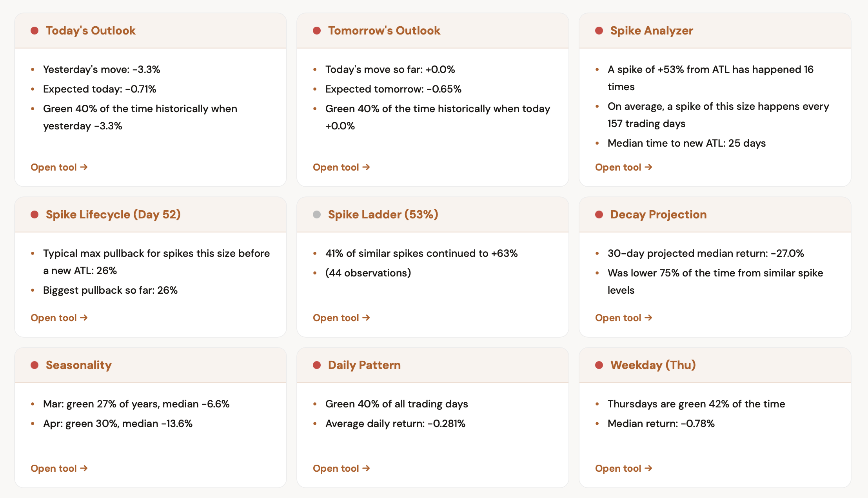This screenshot has height=498, width=868.
Task: Go to the Seasonality tool via Open tool
Action: click(59, 469)
